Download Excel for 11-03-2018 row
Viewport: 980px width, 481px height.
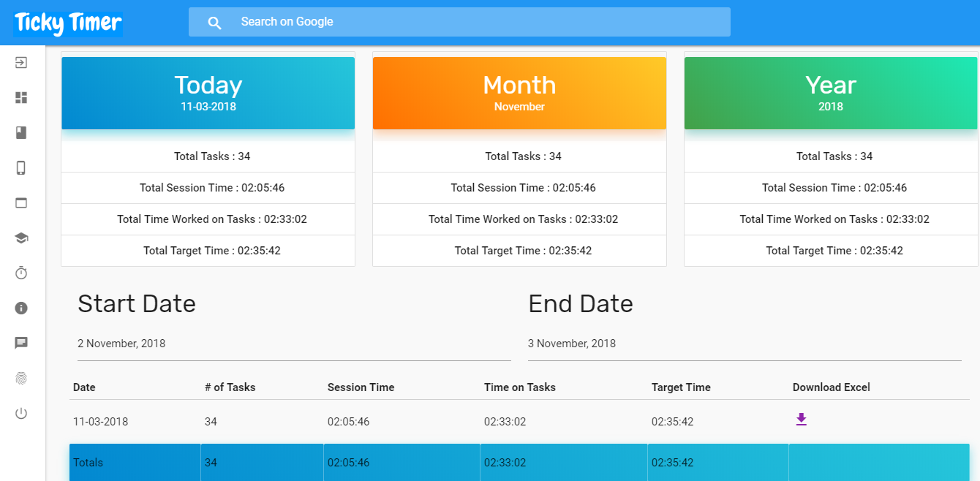pyautogui.click(x=801, y=420)
